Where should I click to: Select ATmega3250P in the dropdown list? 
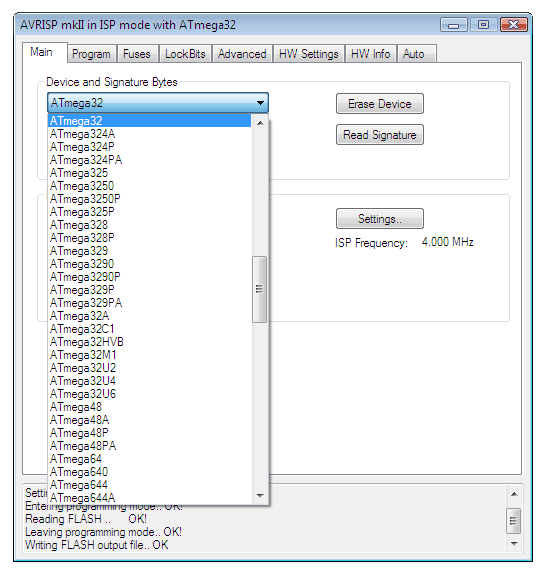point(149,199)
